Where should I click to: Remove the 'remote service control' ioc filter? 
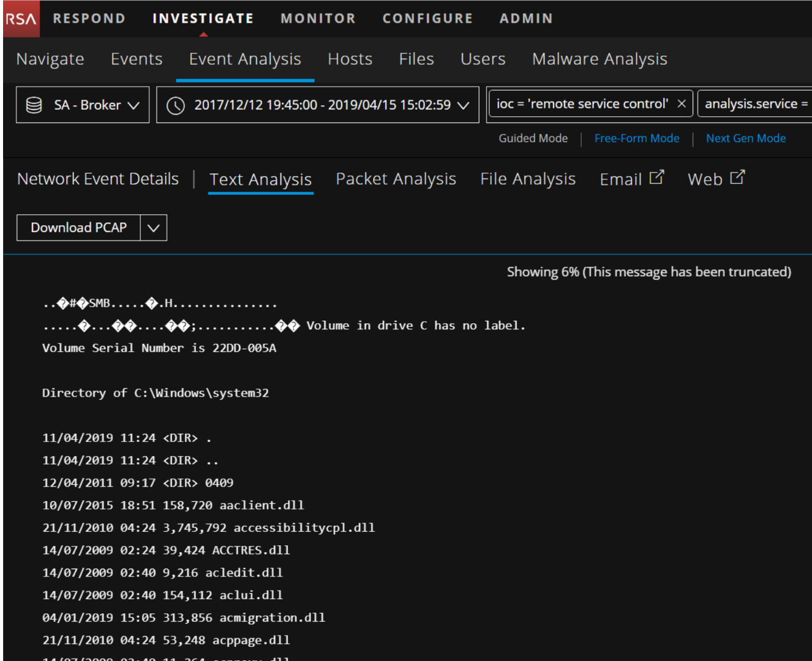point(682,104)
